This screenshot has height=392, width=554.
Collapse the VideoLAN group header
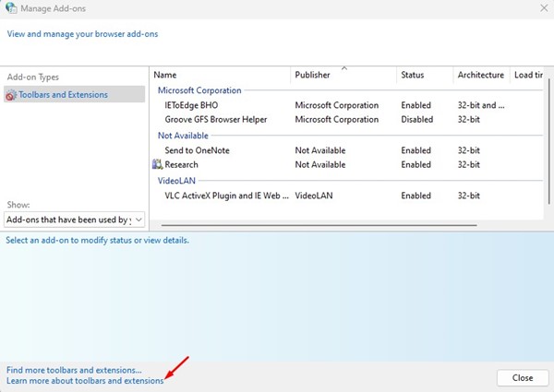pyautogui.click(x=178, y=181)
